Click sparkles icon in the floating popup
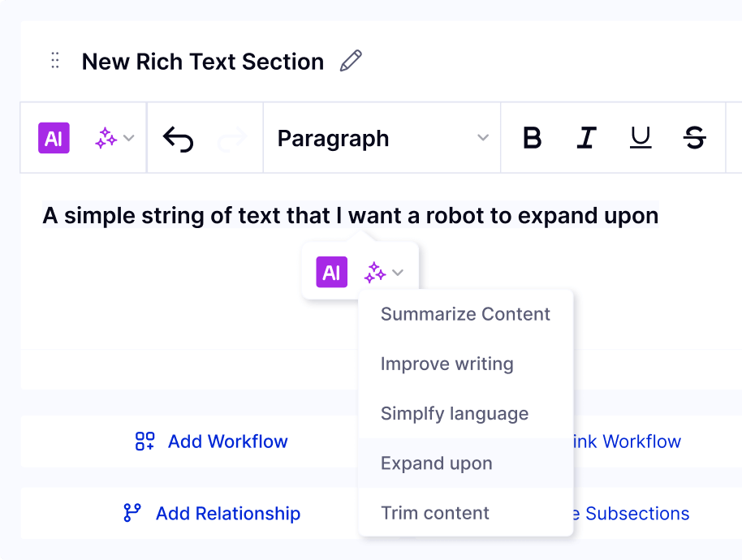This screenshot has height=560, width=742. click(375, 273)
